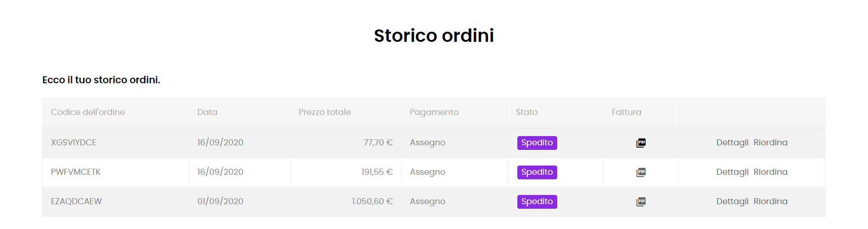Click the 1.050,60 € total price cell
The width and height of the screenshot is (868, 229).
pos(372,201)
